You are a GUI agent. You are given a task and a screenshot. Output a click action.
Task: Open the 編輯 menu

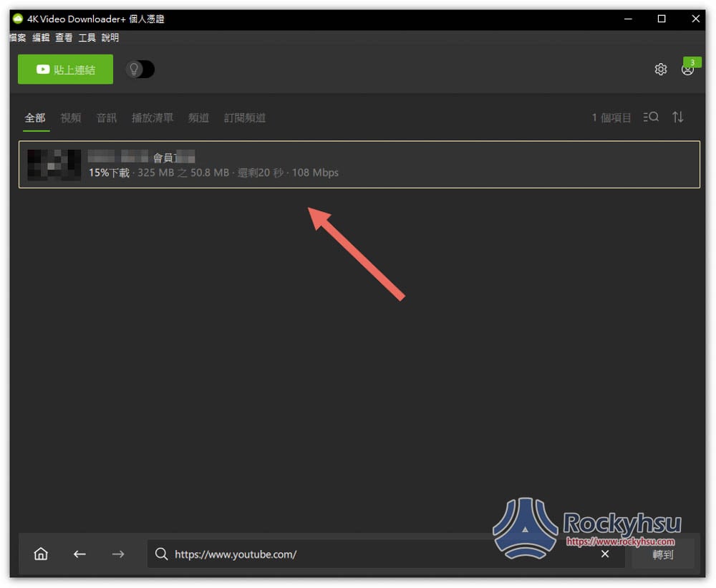pyautogui.click(x=41, y=37)
